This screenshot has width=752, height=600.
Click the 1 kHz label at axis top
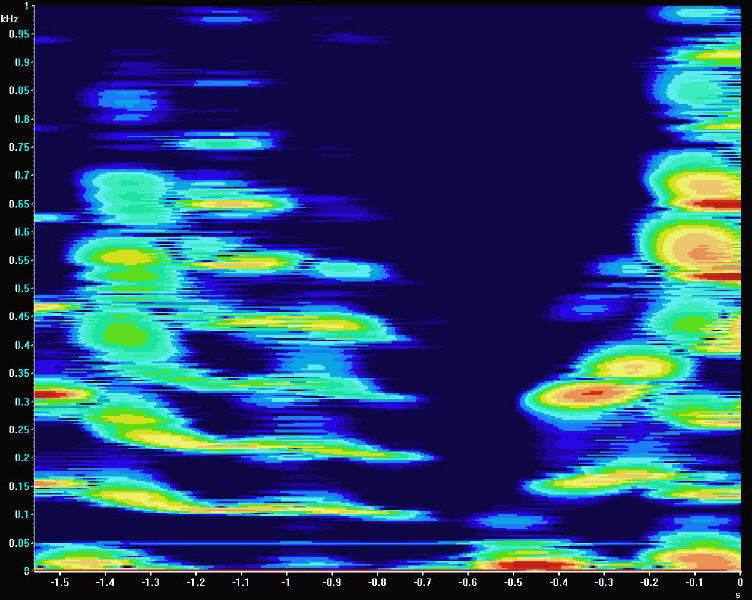pos(28,6)
